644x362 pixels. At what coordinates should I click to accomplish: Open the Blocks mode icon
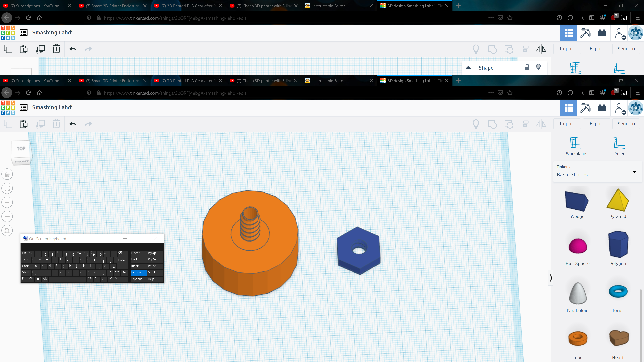click(585, 108)
